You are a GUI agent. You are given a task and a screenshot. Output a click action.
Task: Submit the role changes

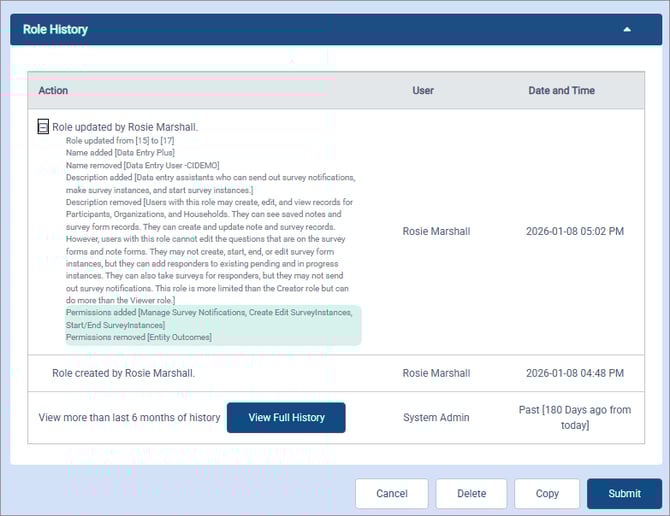point(623,493)
